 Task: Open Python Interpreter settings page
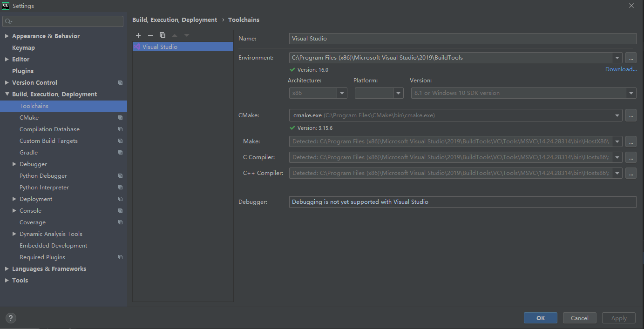pos(44,187)
